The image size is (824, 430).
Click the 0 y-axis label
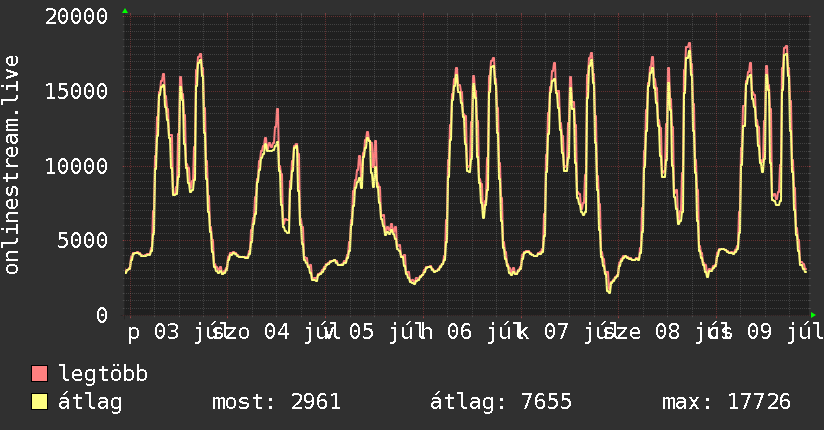coord(102,315)
